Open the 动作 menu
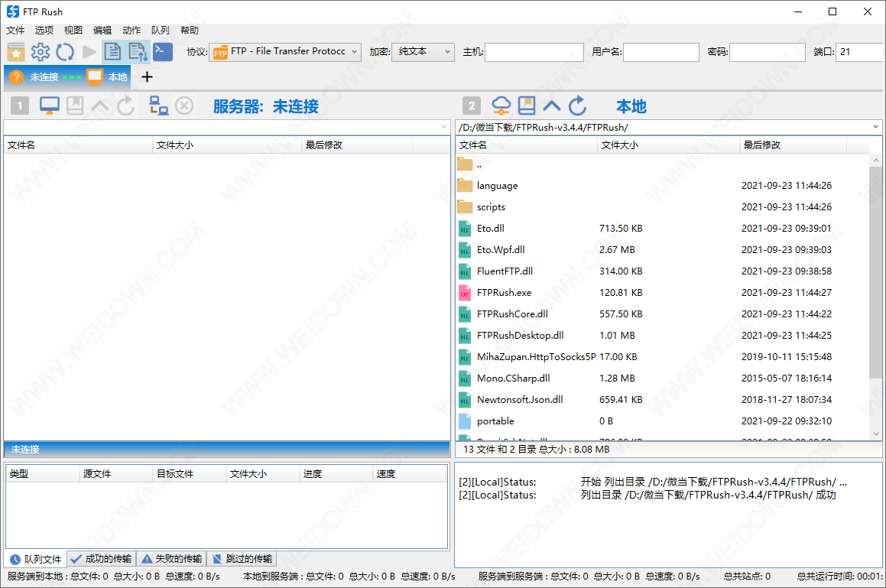The height and width of the screenshot is (588, 886). [131, 30]
